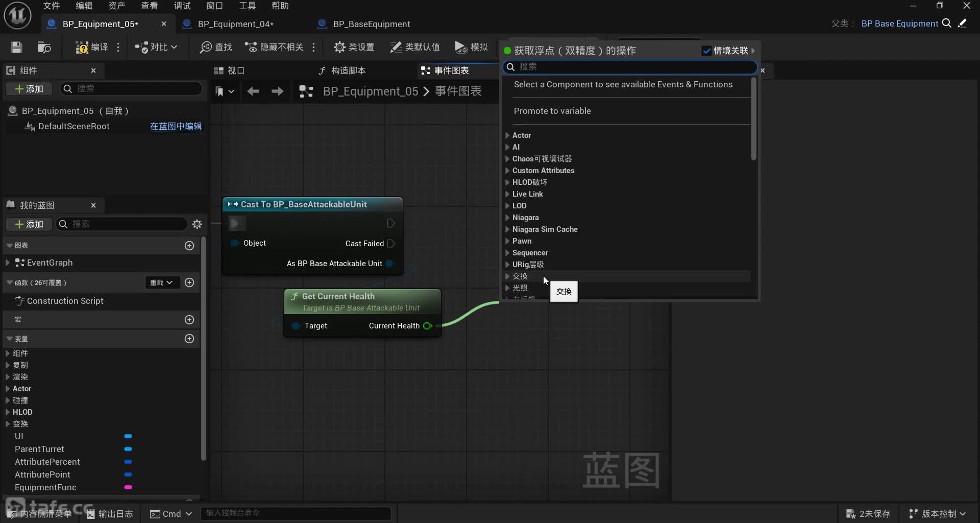Image resolution: width=980 pixels, height=523 pixels.
Task: Click the gear icon in 我的蓝图 panel
Action: pos(197,224)
